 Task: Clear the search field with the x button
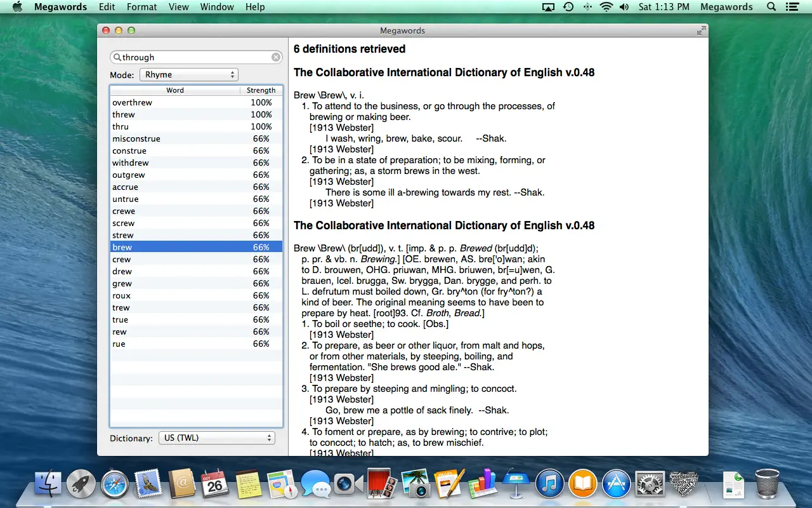pos(276,57)
